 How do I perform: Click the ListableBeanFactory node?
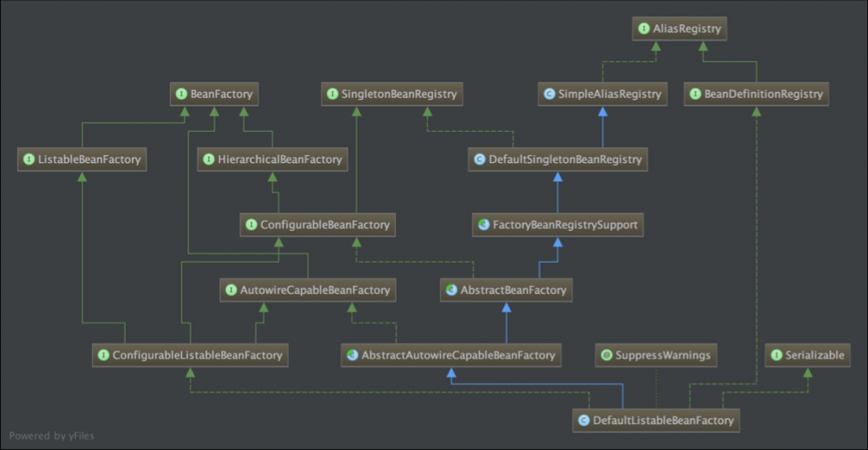click(x=82, y=160)
